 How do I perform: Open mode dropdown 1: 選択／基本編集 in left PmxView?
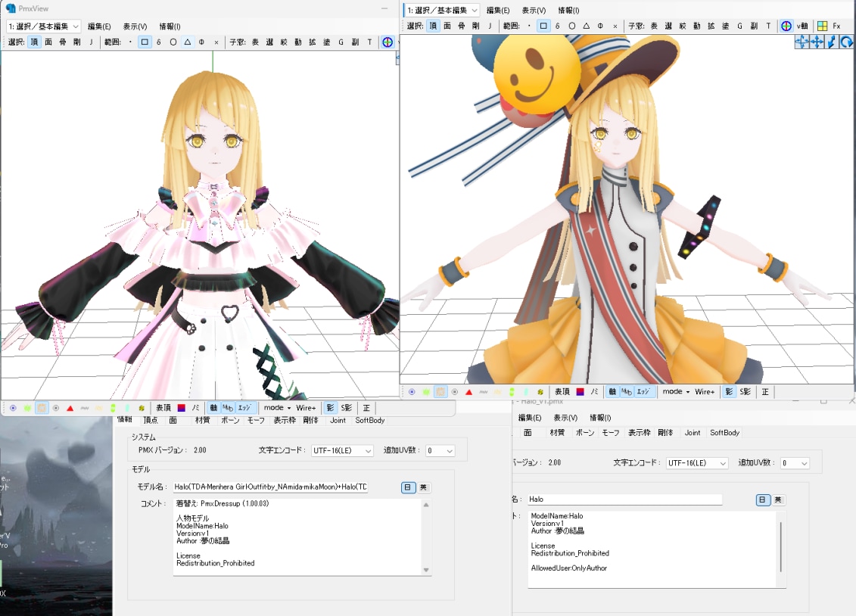[x=44, y=26]
